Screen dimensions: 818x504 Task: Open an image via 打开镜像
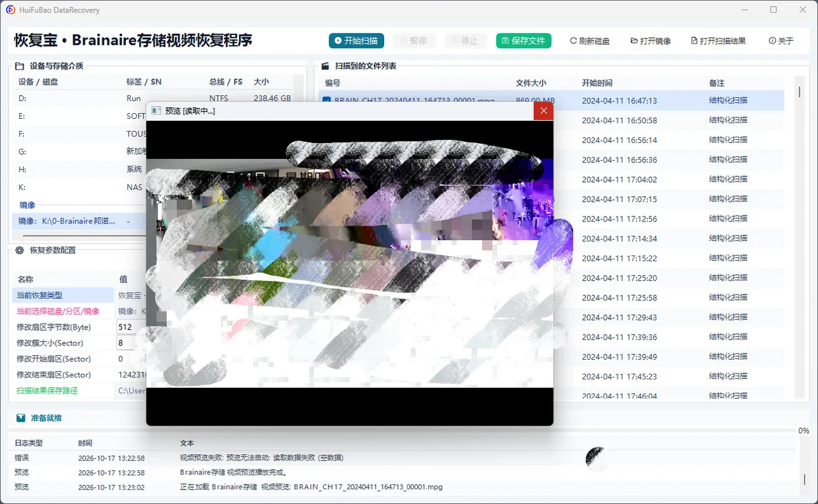coord(651,41)
